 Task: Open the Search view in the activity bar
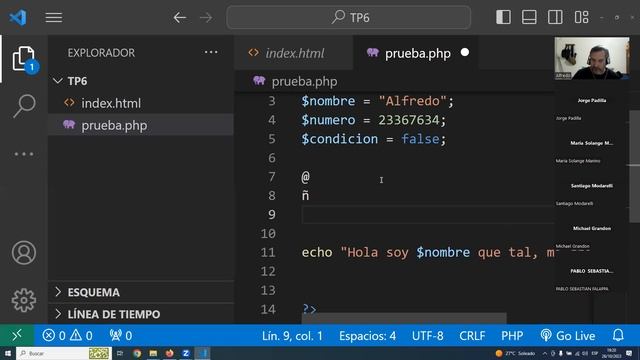[24, 105]
